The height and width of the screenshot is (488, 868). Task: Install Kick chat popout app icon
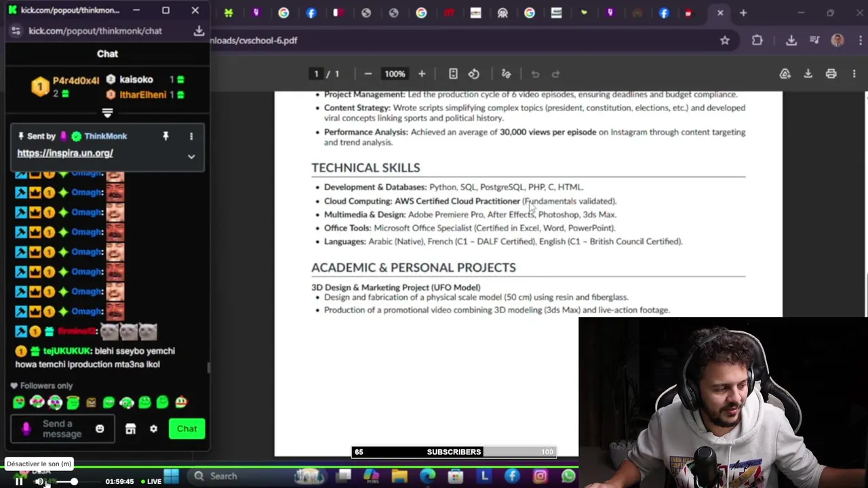199,30
